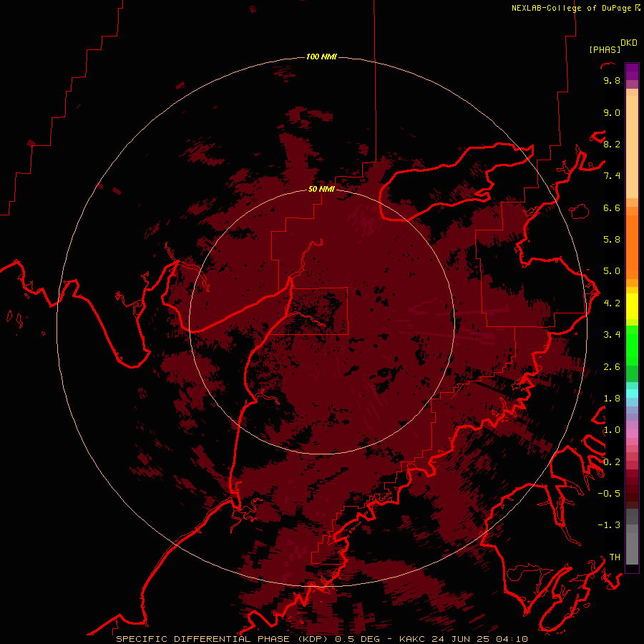The height and width of the screenshot is (644, 644).
Task: Click the DKD legend unit label
Action: click(x=629, y=43)
